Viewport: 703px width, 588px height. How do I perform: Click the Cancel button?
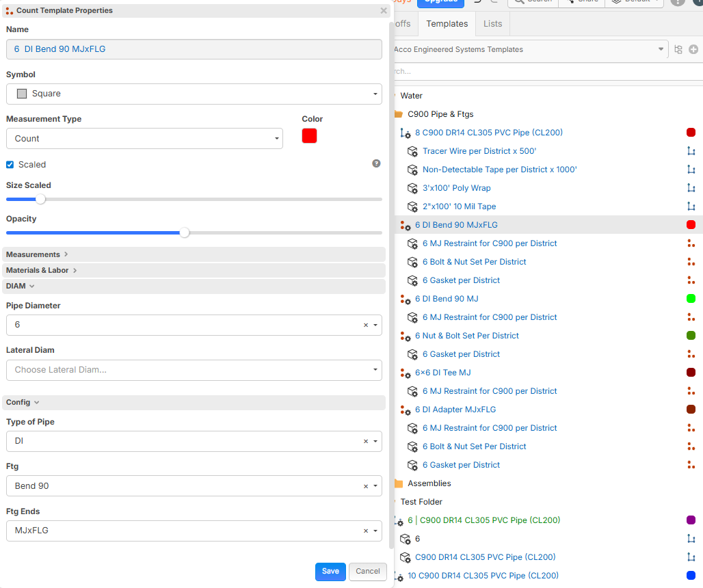[x=367, y=571]
